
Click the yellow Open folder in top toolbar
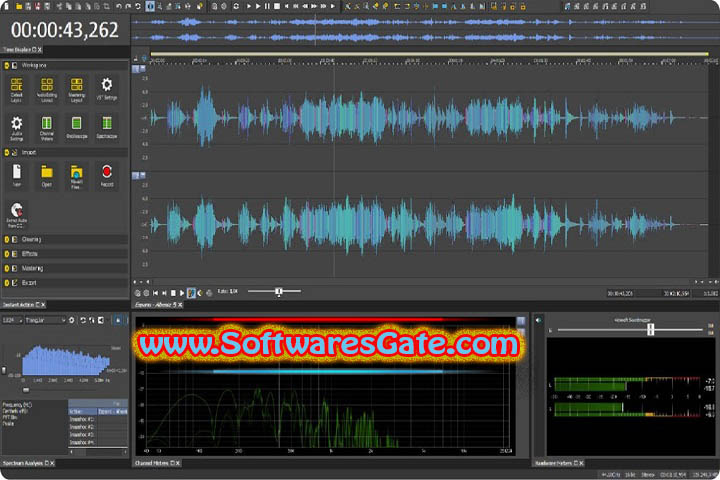coord(19,6)
